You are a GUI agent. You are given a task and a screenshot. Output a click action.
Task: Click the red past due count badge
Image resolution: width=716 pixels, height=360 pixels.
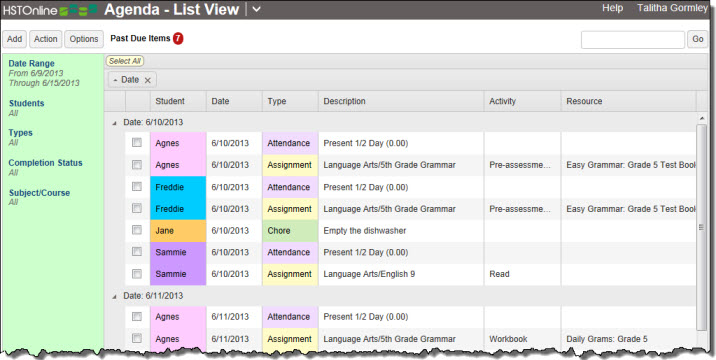(178, 39)
